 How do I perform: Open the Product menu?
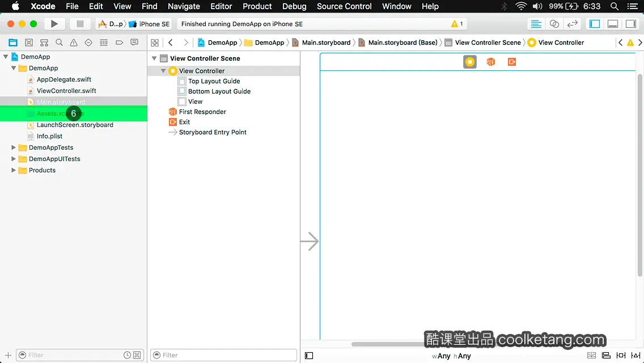click(257, 6)
